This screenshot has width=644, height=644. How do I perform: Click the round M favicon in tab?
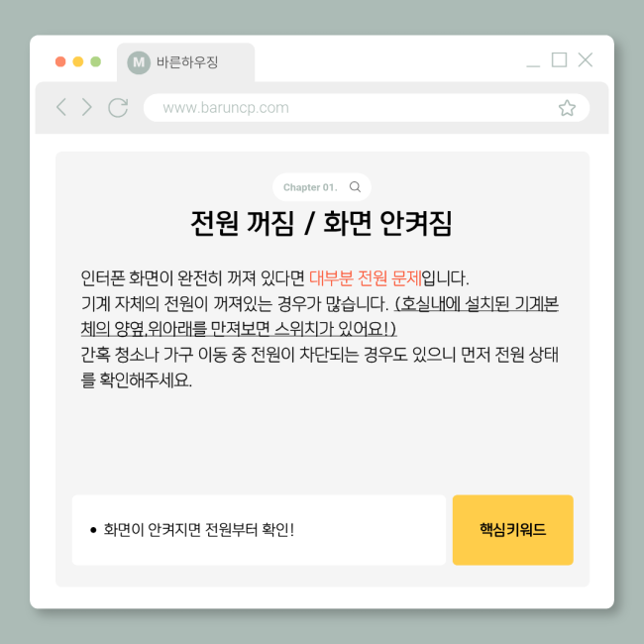pos(139,62)
